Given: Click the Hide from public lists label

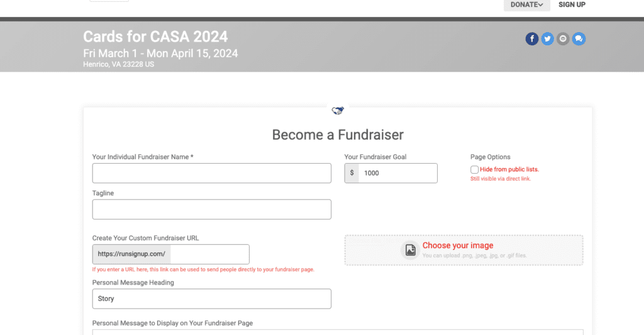Looking at the screenshot, I should (509, 169).
